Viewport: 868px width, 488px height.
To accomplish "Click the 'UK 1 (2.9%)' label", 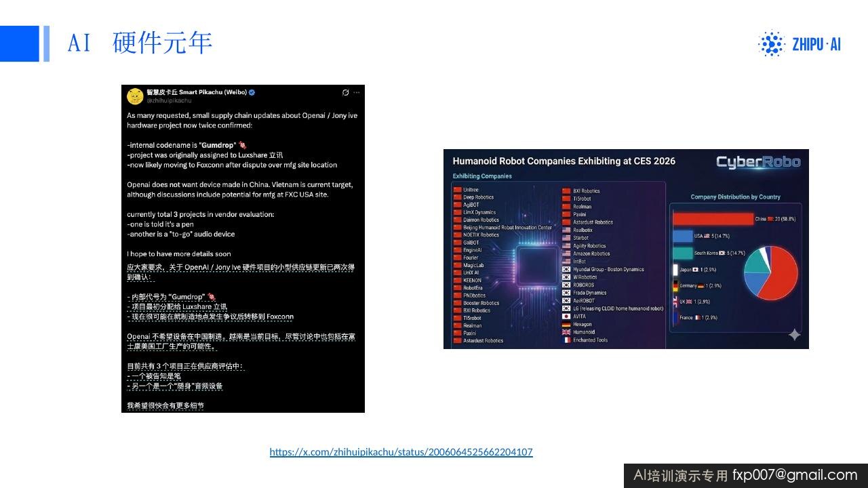I will tap(694, 302).
